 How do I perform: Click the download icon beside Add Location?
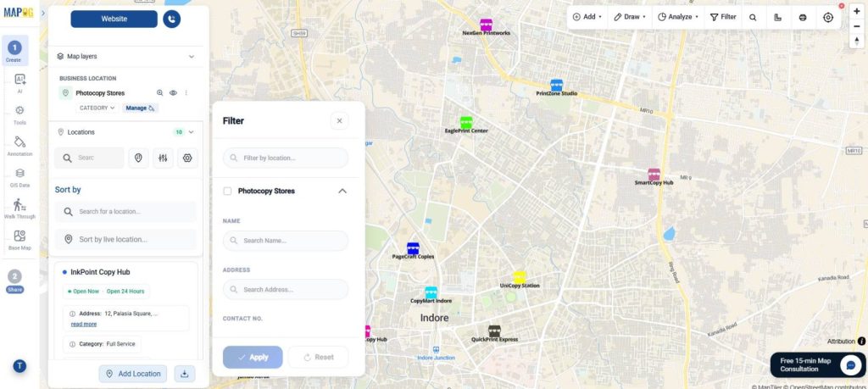pyautogui.click(x=184, y=374)
